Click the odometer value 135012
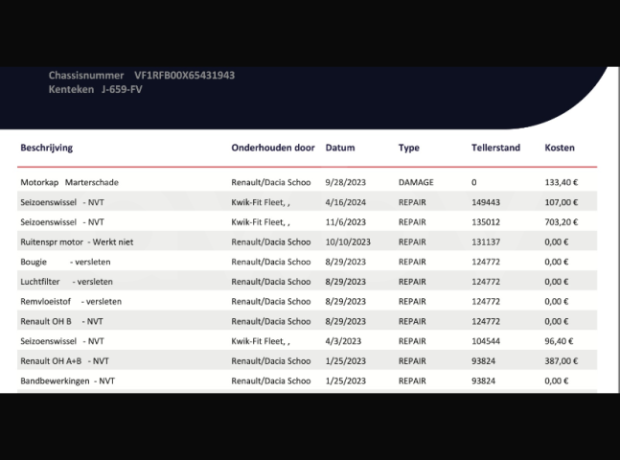The image size is (620, 460). point(486,222)
